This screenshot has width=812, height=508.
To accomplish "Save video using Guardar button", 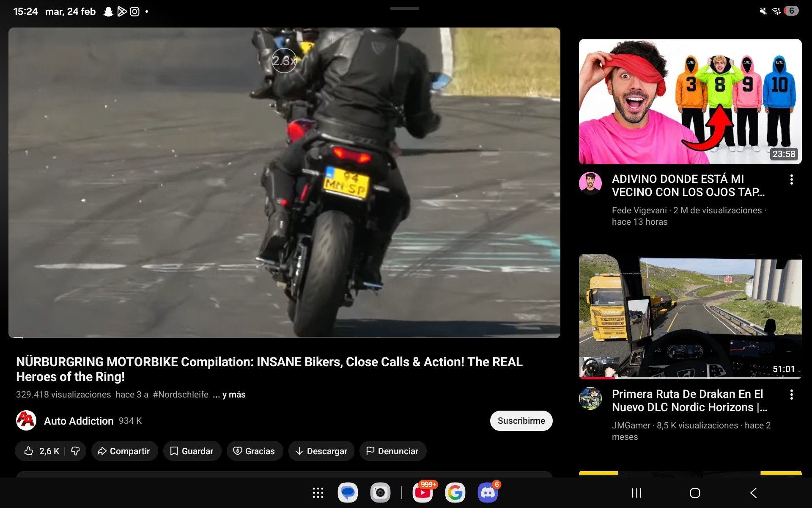I will pyautogui.click(x=192, y=451).
